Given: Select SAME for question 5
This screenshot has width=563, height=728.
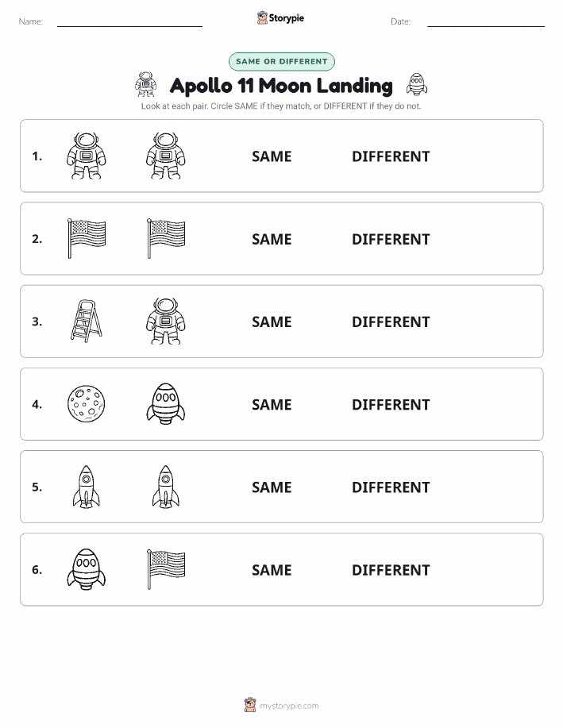Looking at the screenshot, I should 272,487.
